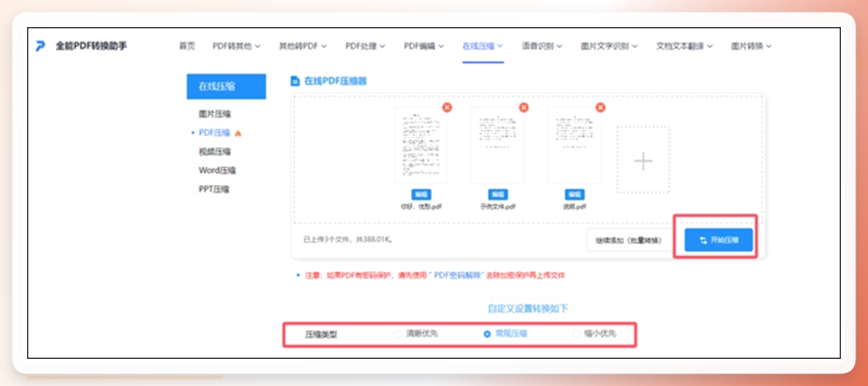Click the 开始压缩 button
Screen dimensions: 868x386
pyautogui.click(x=719, y=240)
